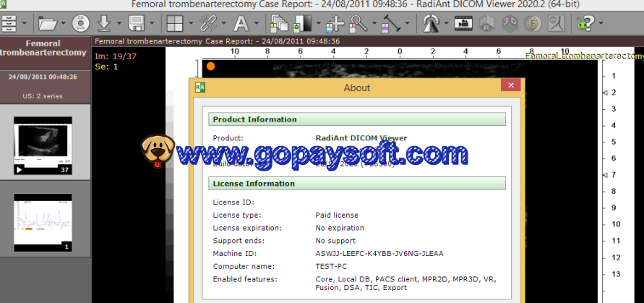Expand the help icon dropdown arrow
Viewport: 644px width, 303px height.
(601, 23)
